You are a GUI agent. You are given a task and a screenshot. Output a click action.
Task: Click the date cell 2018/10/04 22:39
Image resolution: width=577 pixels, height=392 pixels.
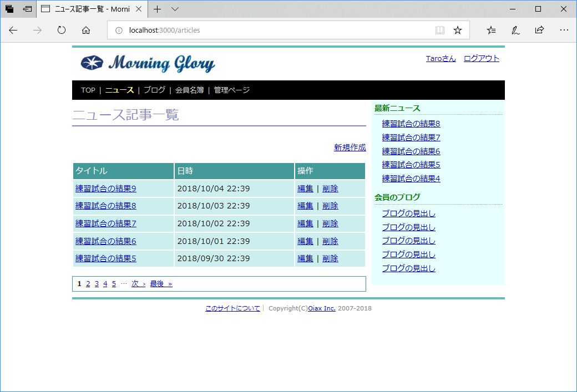234,189
